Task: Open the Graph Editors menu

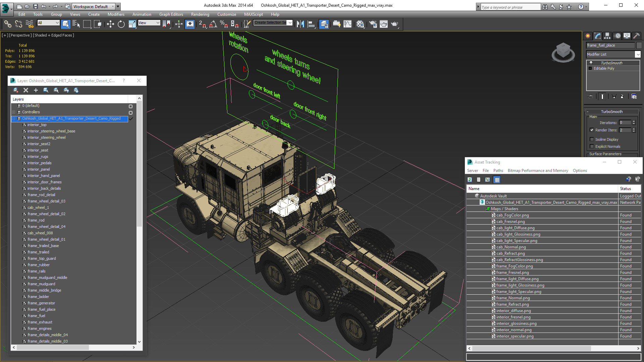Action: [171, 14]
